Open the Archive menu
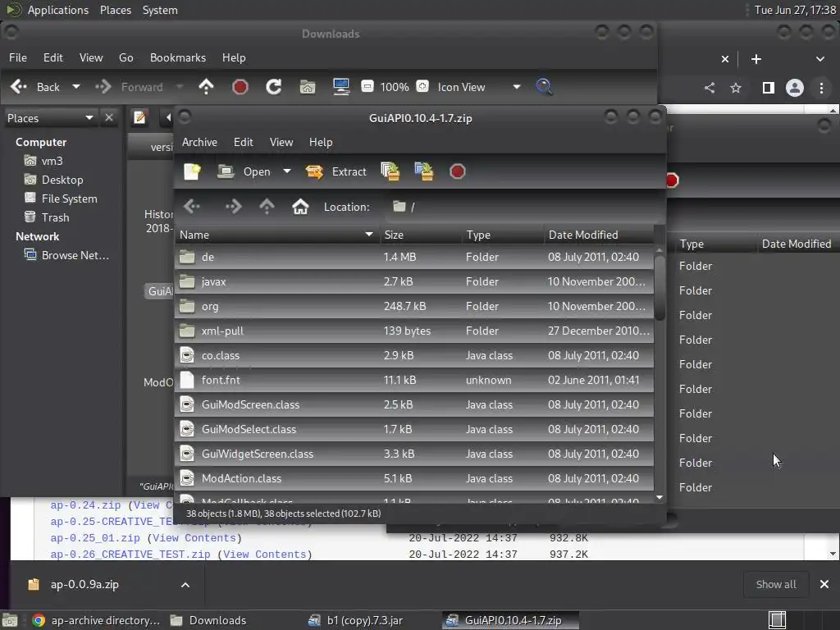Screen dimensions: 840x630 point(199,142)
